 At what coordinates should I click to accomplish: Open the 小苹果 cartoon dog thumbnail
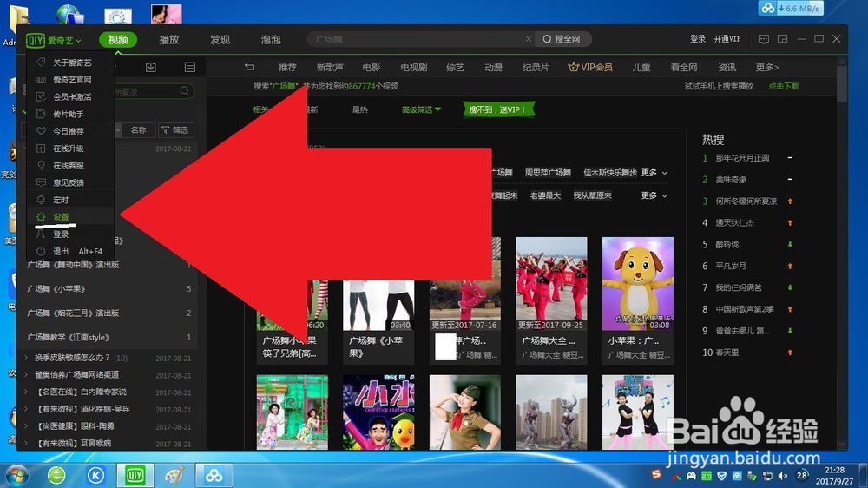point(638,284)
